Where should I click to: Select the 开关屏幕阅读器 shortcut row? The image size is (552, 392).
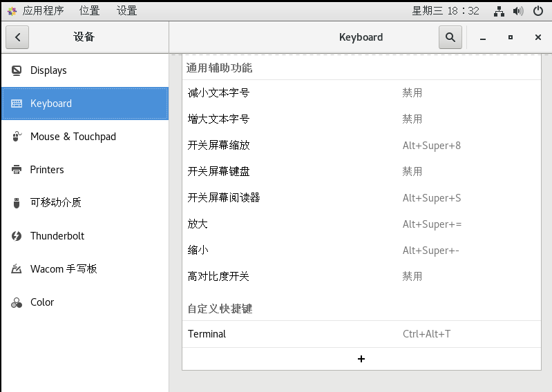(361, 198)
